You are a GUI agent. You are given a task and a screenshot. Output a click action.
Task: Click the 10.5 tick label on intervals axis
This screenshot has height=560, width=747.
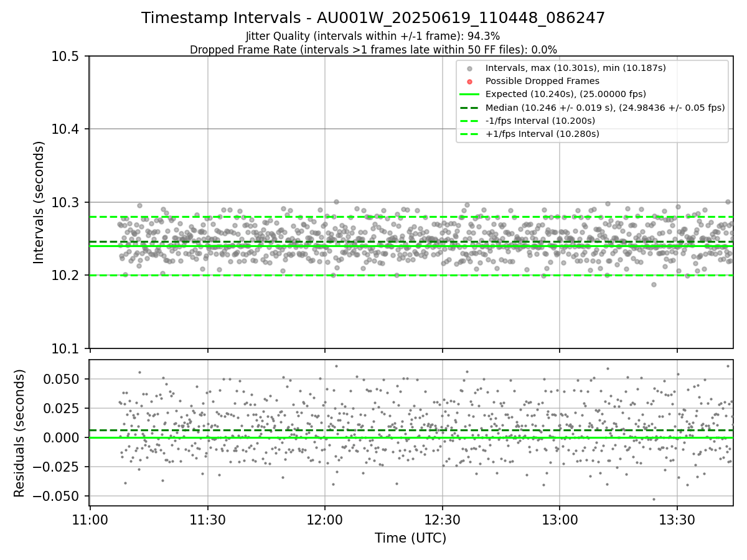(x=67, y=57)
